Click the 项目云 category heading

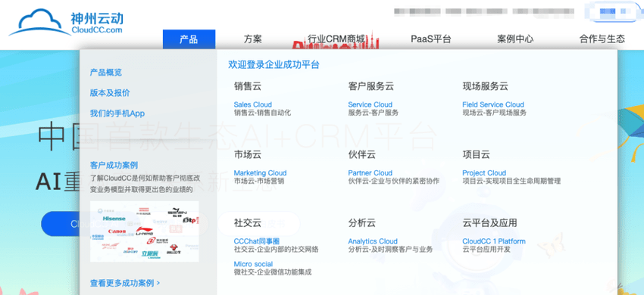coord(476,154)
